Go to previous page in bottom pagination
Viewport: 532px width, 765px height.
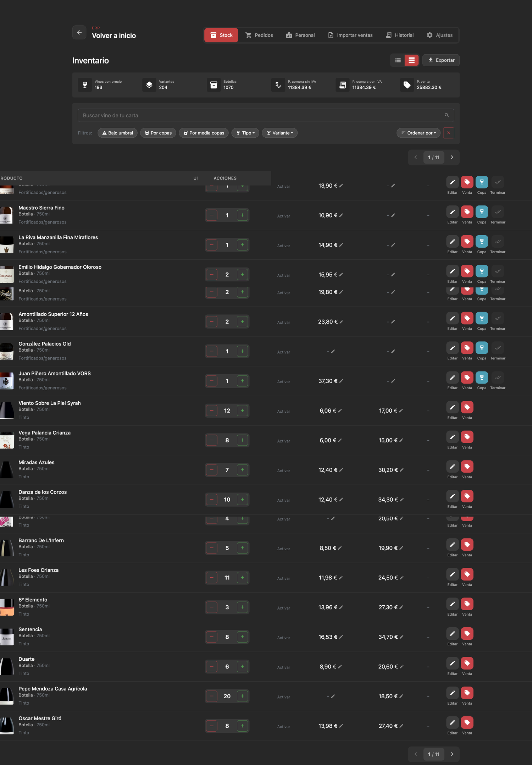416,754
